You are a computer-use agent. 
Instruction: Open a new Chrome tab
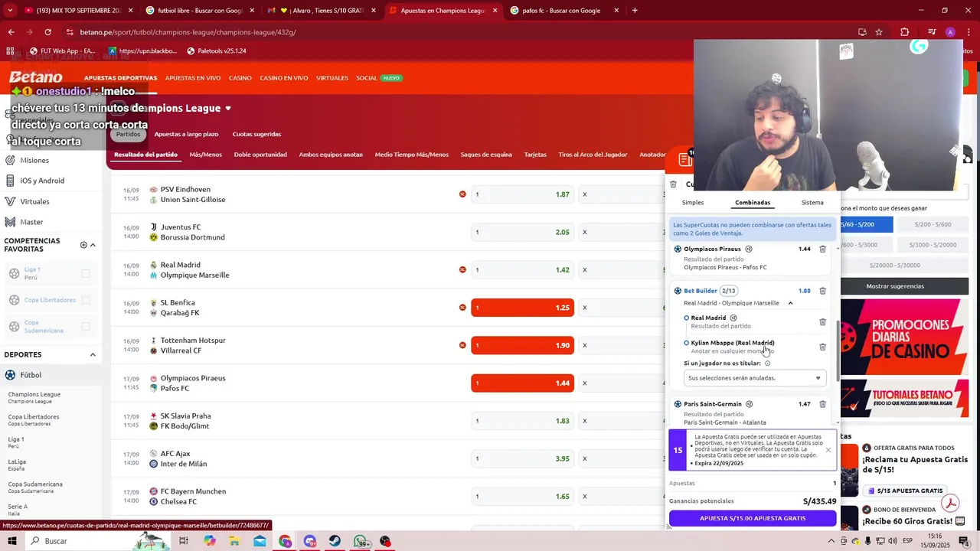(635, 11)
